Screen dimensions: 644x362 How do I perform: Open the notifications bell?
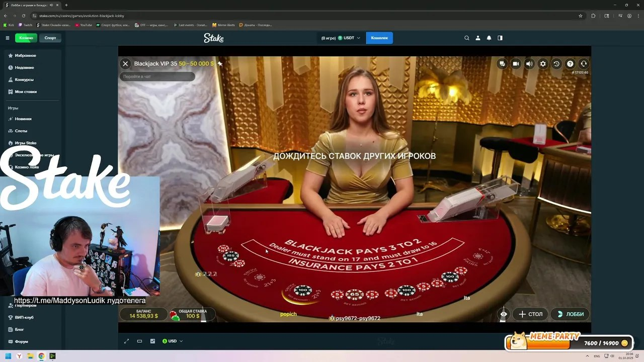(489, 38)
